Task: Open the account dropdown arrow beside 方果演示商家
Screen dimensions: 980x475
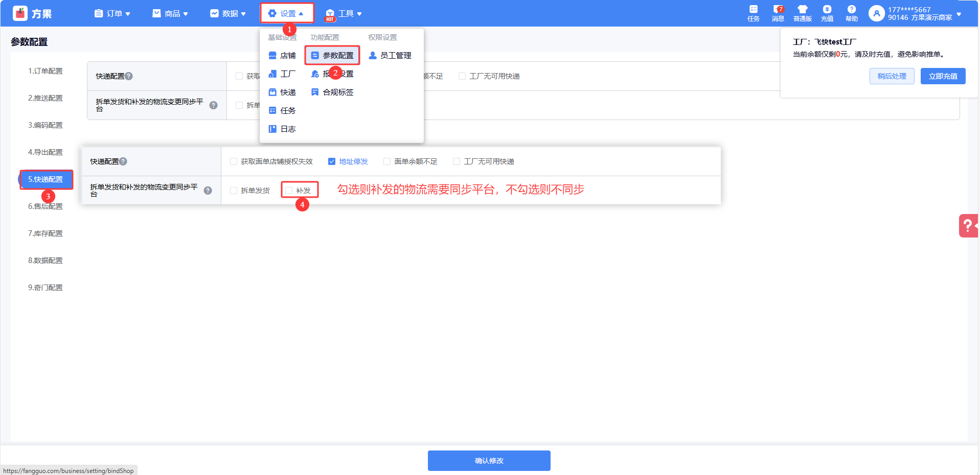Action: click(959, 14)
